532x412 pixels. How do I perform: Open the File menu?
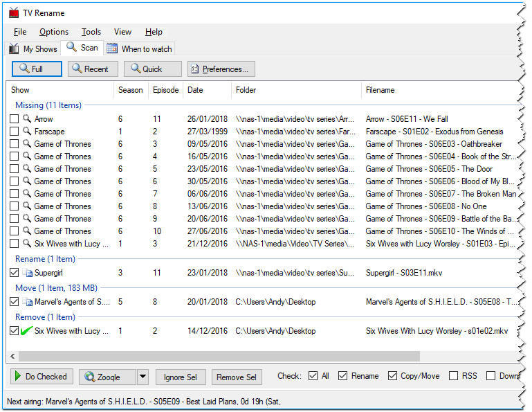click(20, 32)
